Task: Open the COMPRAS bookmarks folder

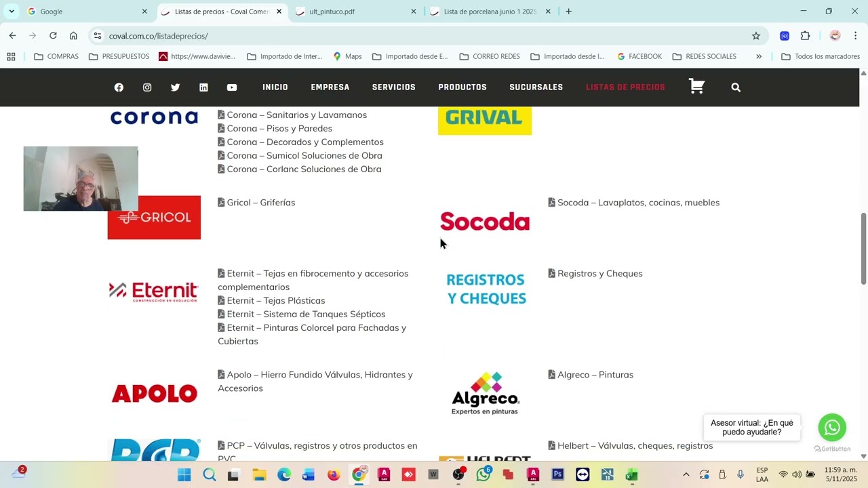Action: coord(56,56)
